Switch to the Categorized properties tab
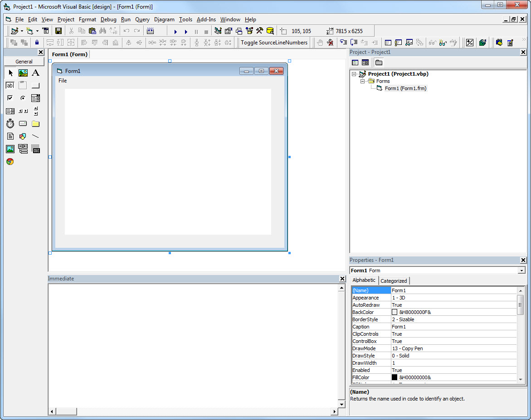 [394, 280]
